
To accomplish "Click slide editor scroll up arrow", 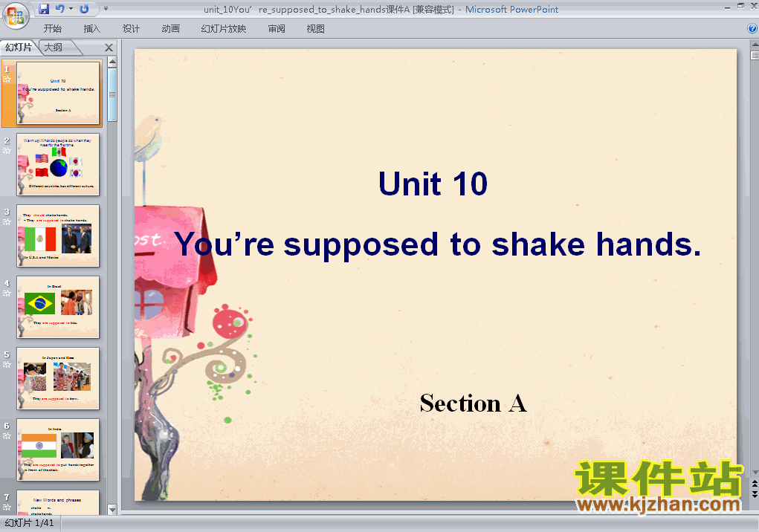I will point(755,44).
